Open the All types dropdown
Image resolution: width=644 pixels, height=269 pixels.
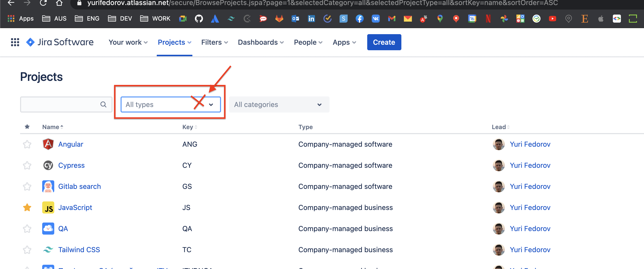click(171, 104)
